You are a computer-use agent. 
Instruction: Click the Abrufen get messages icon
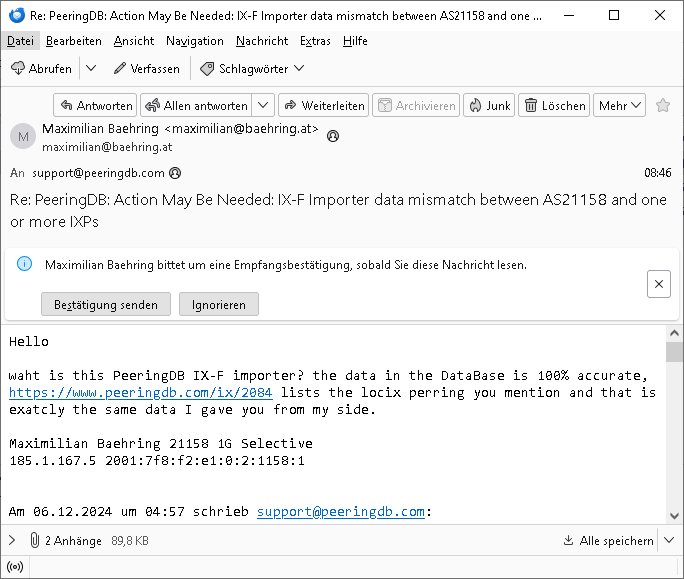(18, 69)
